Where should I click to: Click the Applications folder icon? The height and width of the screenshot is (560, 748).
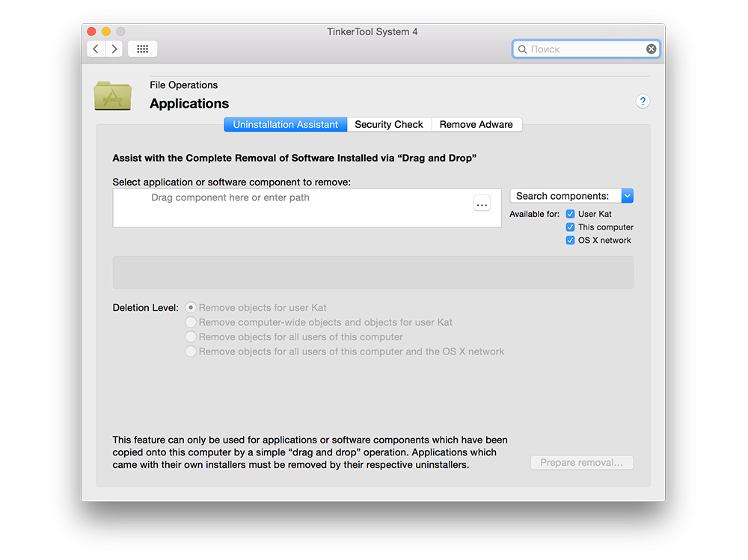(x=113, y=96)
